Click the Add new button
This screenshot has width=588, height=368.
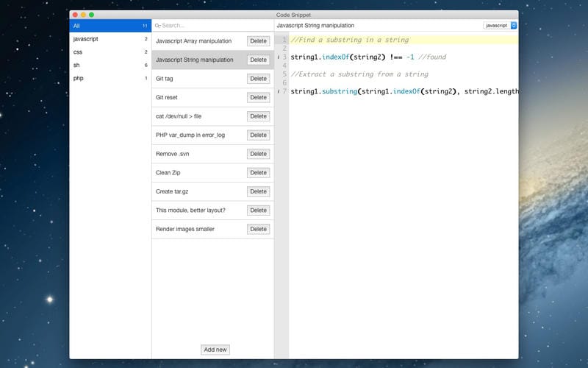pyautogui.click(x=215, y=350)
